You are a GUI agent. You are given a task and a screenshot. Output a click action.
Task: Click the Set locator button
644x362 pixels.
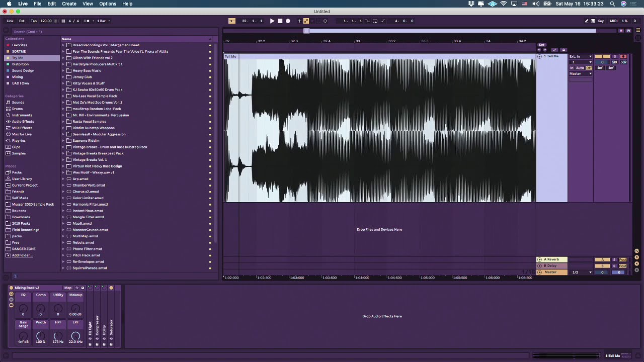coord(542,45)
